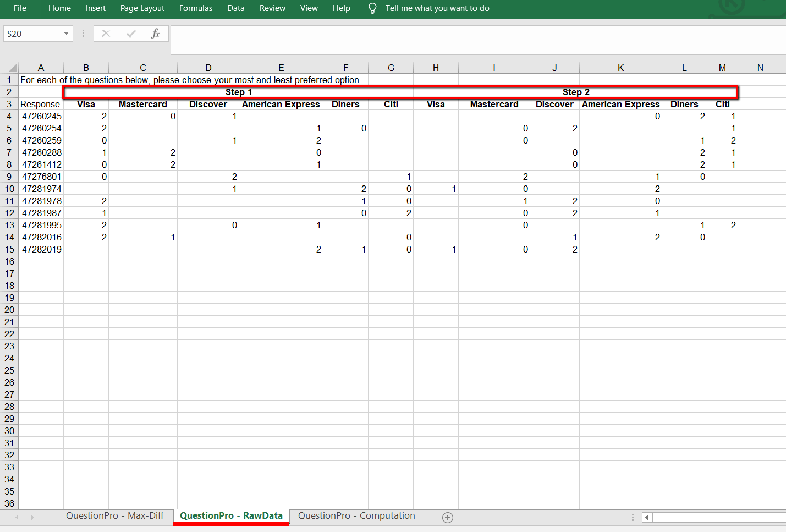Viewport: 786px width, 532px height.
Task: Select cell containing response 47281974
Action: [41, 189]
